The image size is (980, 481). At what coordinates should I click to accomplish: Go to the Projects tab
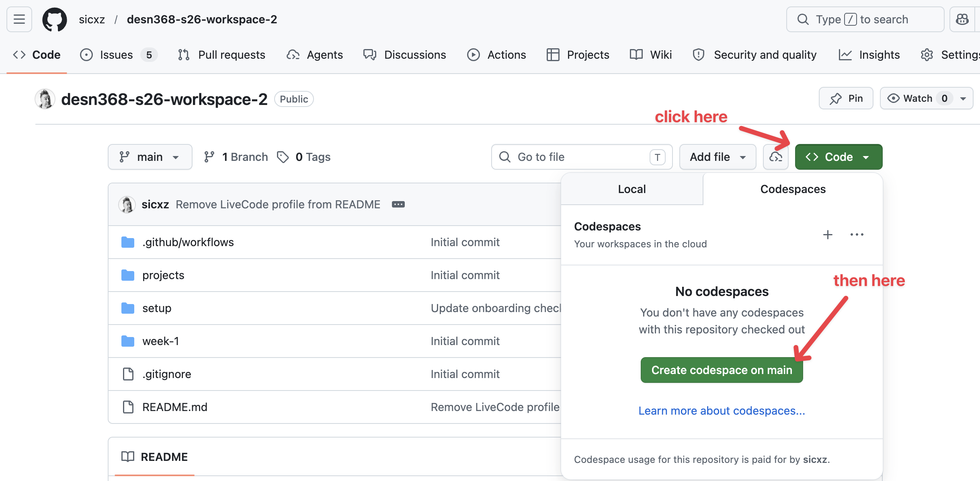578,55
